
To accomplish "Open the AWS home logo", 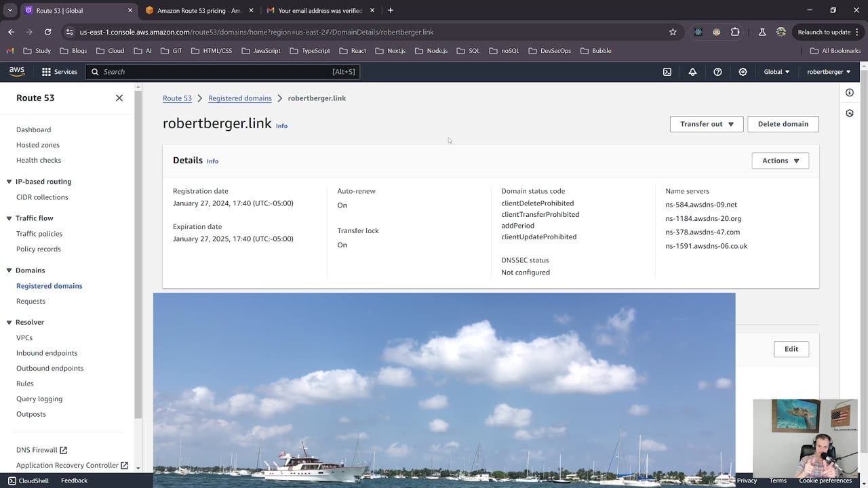I will point(17,71).
